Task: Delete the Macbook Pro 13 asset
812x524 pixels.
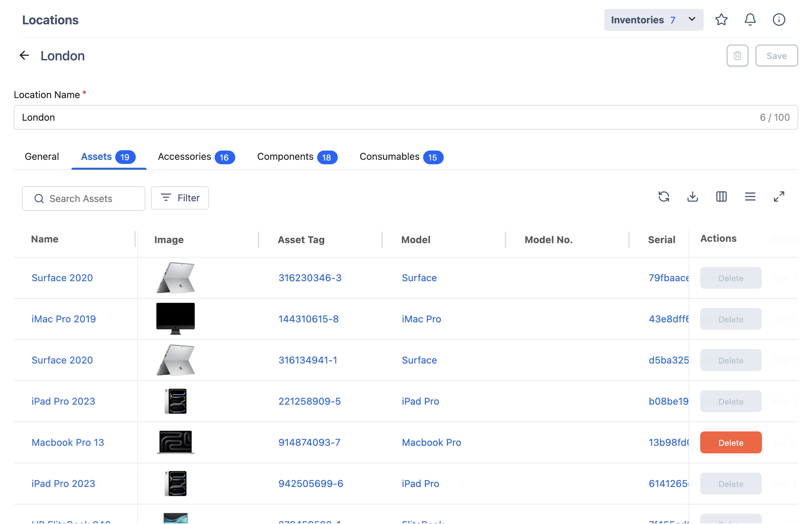Action: [731, 442]
